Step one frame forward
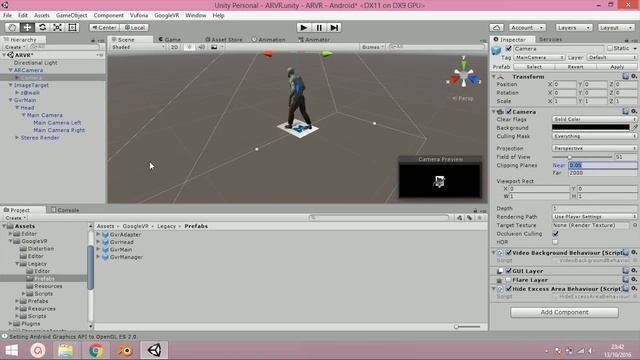This screenshot has height=360, width=640. tap(334, 27)
